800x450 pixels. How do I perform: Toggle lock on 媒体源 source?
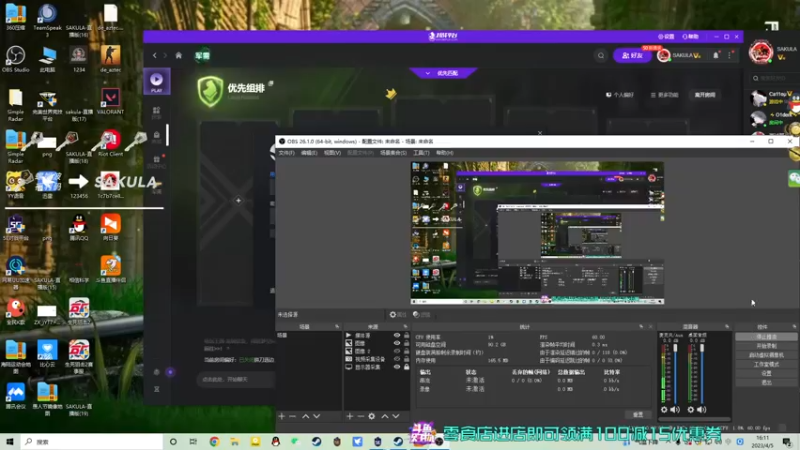[x=407, y=335]
